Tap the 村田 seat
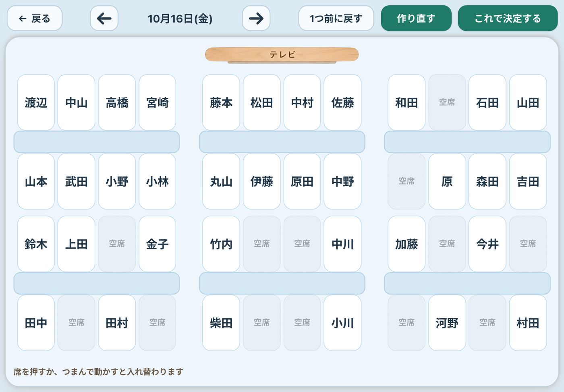The width and height of the screenshot is (564, 392). [x=528, y=323]
